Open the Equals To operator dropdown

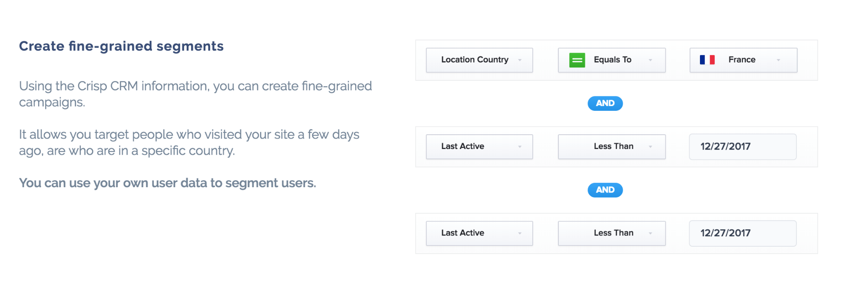(611, 60)
